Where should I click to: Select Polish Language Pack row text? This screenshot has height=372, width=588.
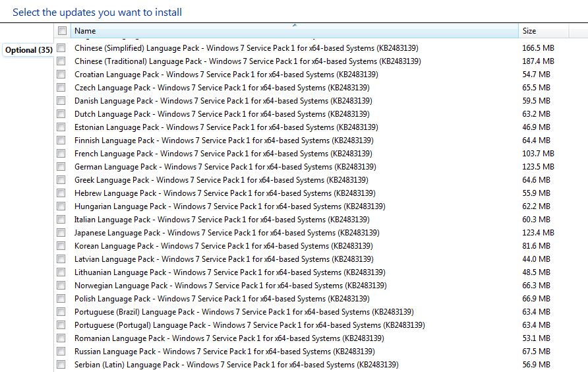click(x=222, y=298)
